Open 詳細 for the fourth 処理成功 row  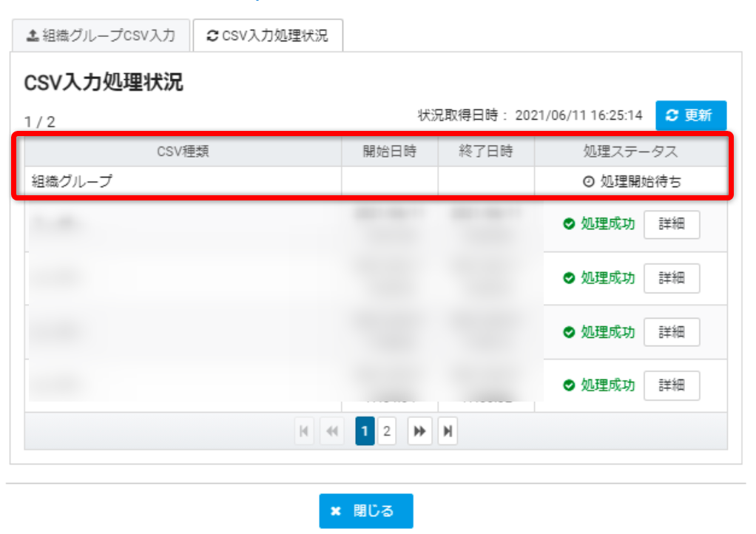pos(671,385)
